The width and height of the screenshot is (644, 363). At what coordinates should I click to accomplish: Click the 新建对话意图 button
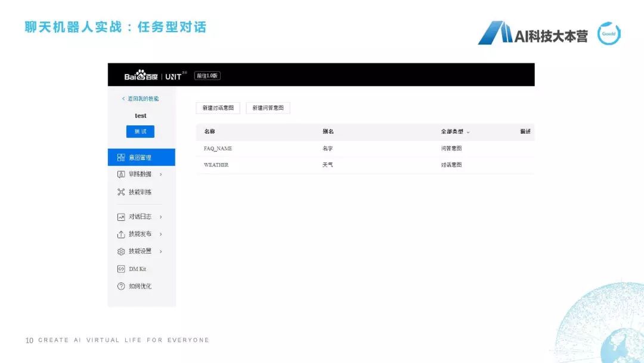(x=218, y=107)
